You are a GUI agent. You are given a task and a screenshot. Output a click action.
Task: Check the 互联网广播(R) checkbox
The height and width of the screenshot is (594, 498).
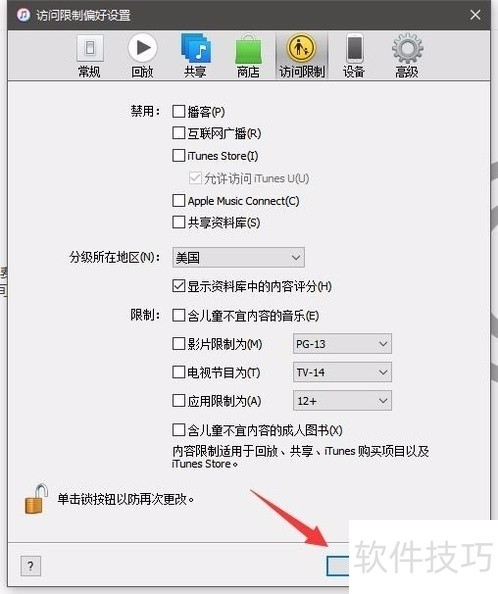pos(178,133)
